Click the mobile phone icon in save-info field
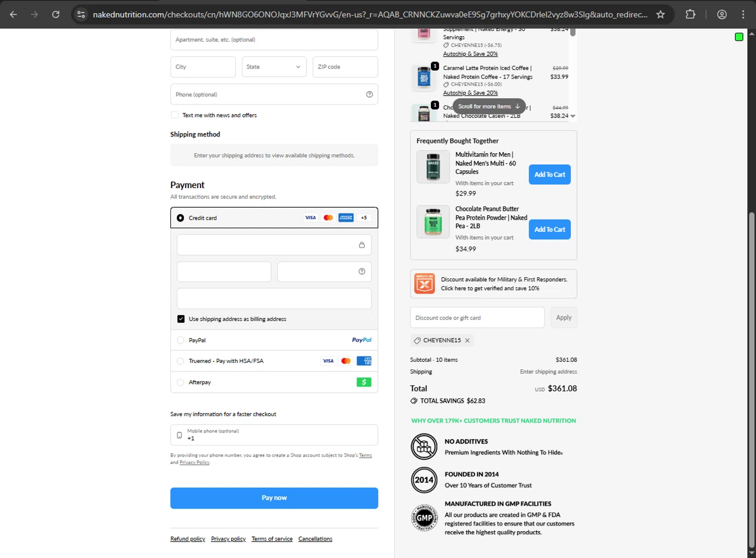Image resolution: width=756 pixels, height=558 pixels. click(x=179, y=435)
